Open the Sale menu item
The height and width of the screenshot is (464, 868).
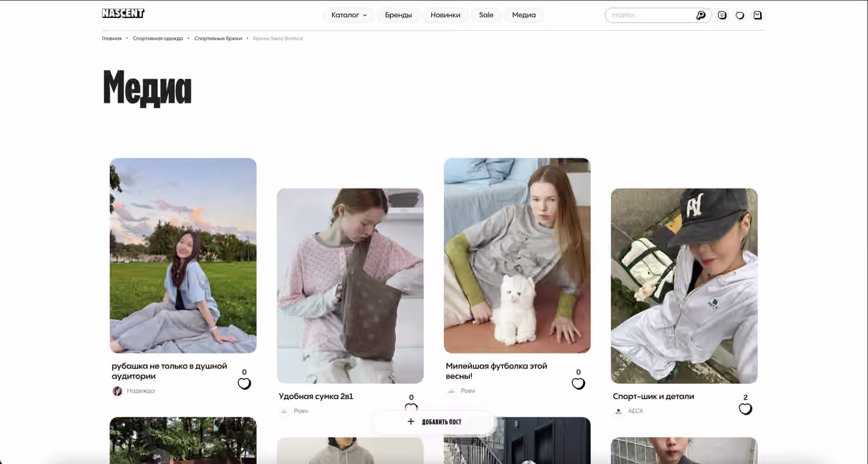tap(486, 15)
